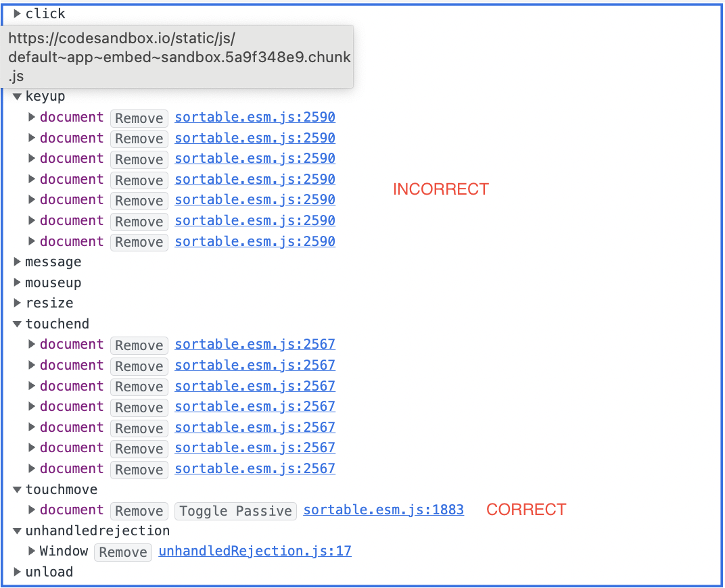Collapse the unhandledrejection listener group
Viewport: 725px width, 588px height.
click(x=17, y=531)
